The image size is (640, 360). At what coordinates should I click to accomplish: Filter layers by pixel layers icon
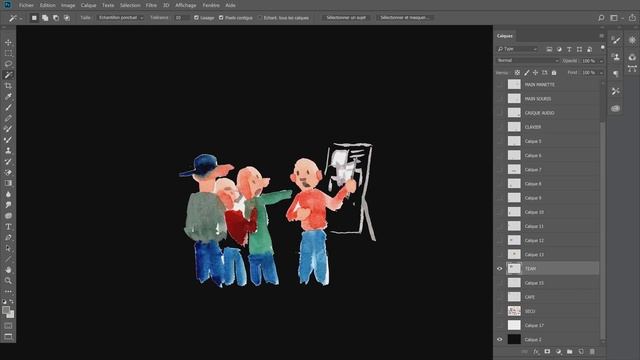coord(549,49)
